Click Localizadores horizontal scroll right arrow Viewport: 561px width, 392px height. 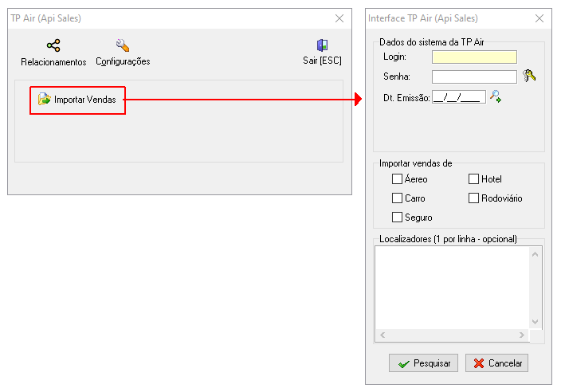[522, 335]
